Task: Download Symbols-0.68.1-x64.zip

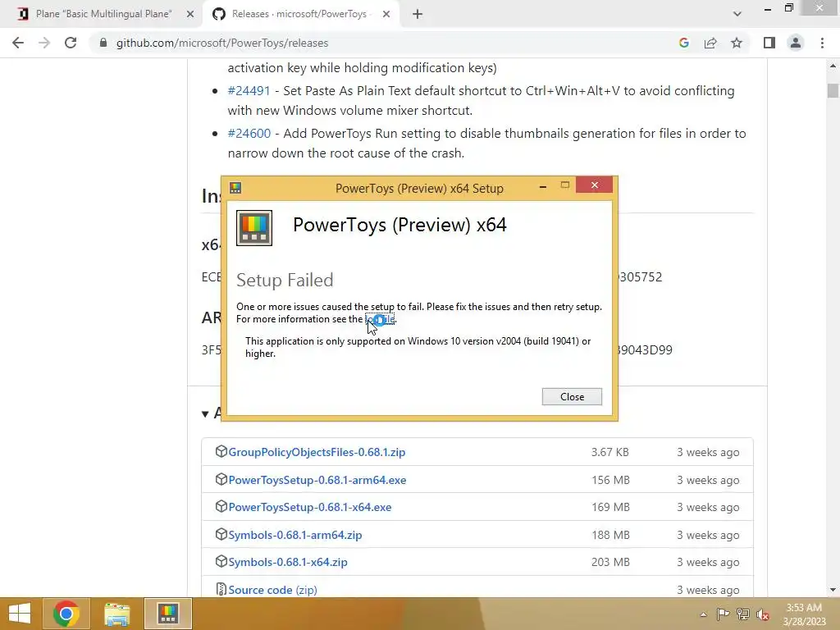Action: (x=288, y=563)
